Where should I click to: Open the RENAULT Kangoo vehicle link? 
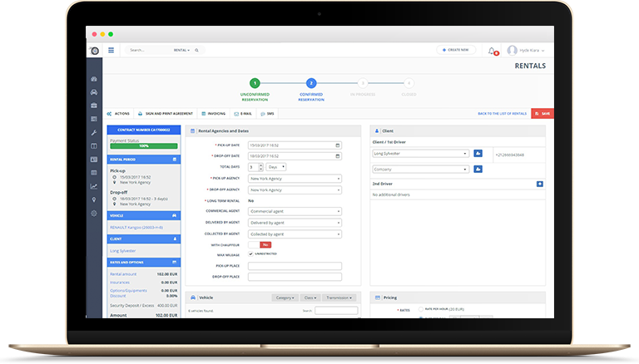click(x=136, y=227)
